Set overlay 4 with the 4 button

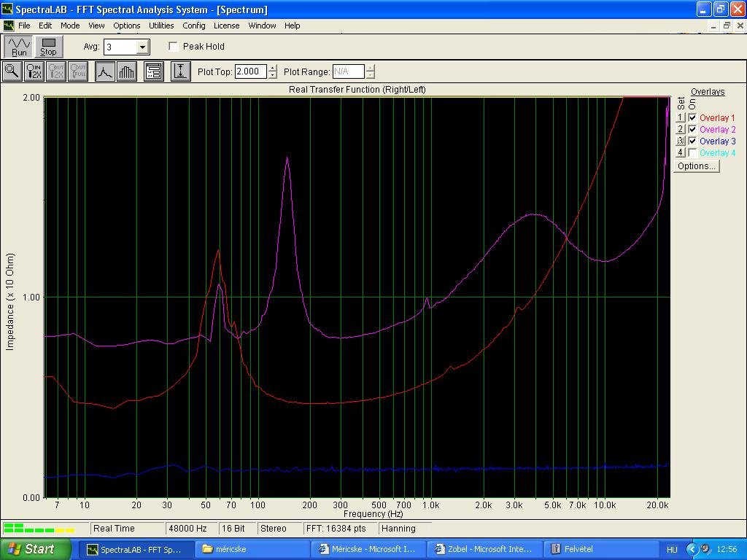681,152
